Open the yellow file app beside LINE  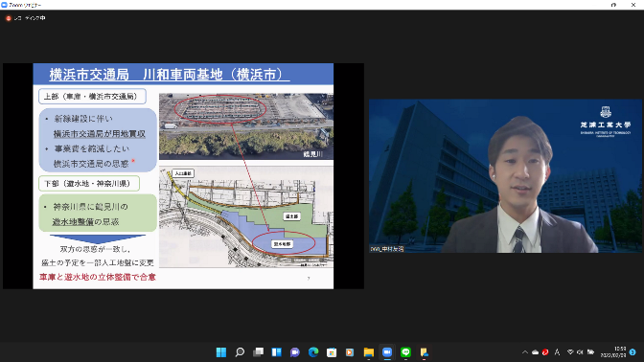[424, 352]
